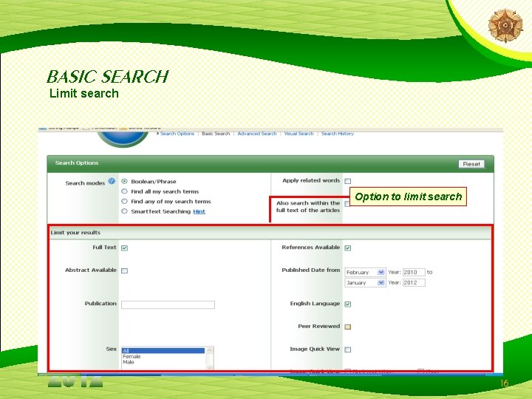
Task: Check the Abstract Available box
Action: point(125,270)
